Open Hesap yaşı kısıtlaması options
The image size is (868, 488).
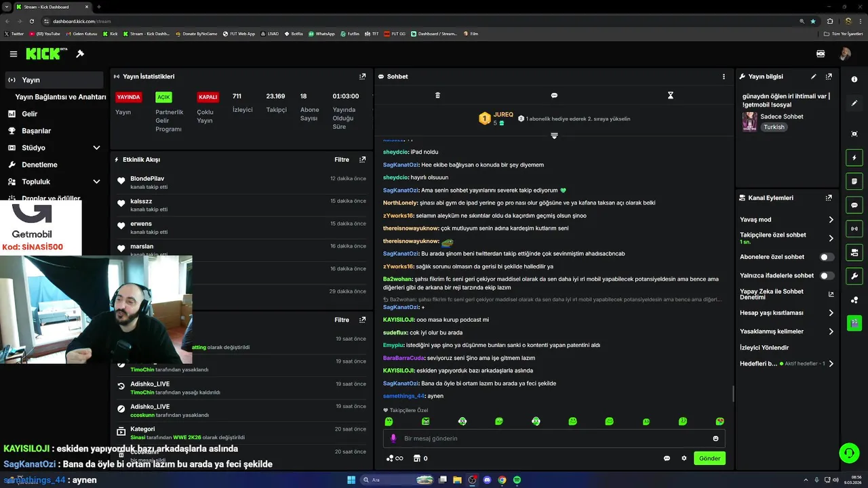[831, 313]
